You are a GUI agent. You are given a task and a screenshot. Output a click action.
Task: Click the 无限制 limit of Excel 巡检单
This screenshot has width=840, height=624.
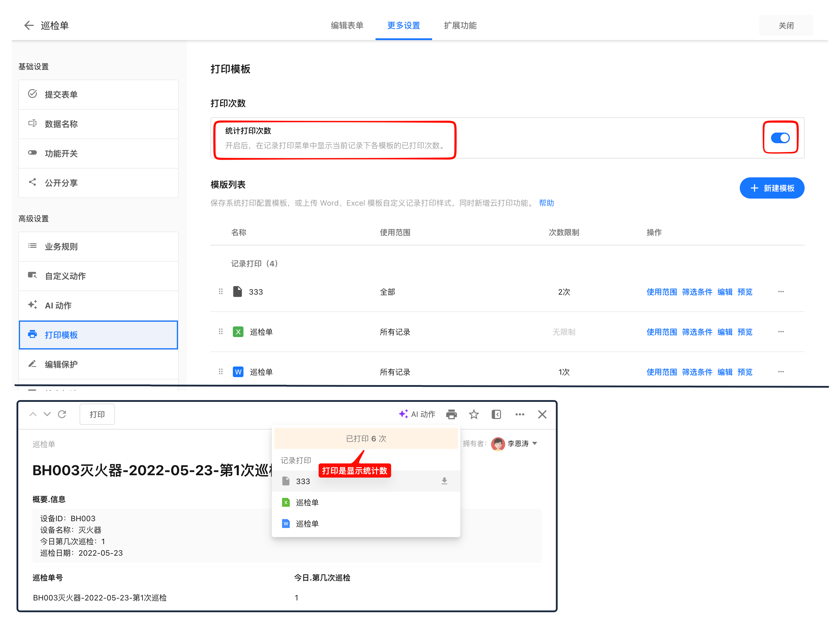[564, 332]
